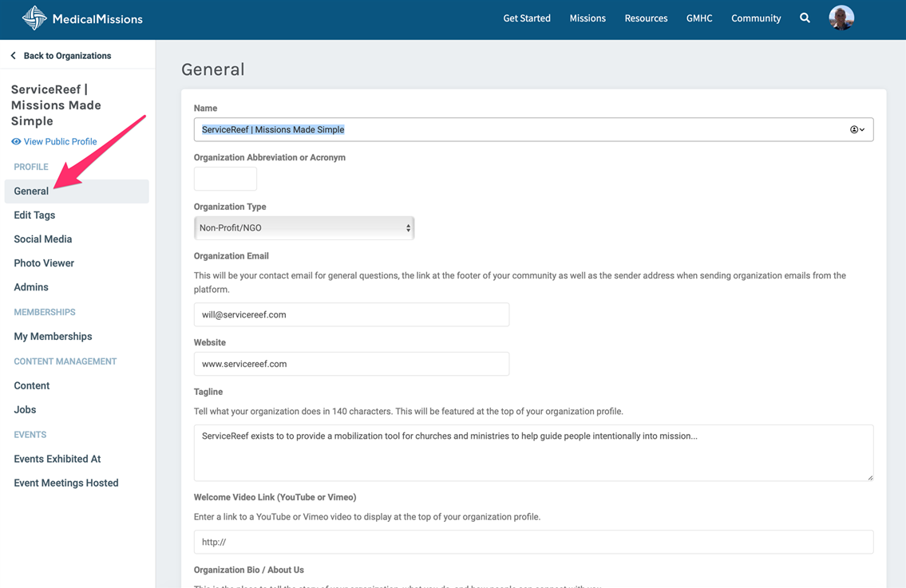Go to Get Started in the navigation bar
Screen dimensions: 906x588
coord(527,18)
